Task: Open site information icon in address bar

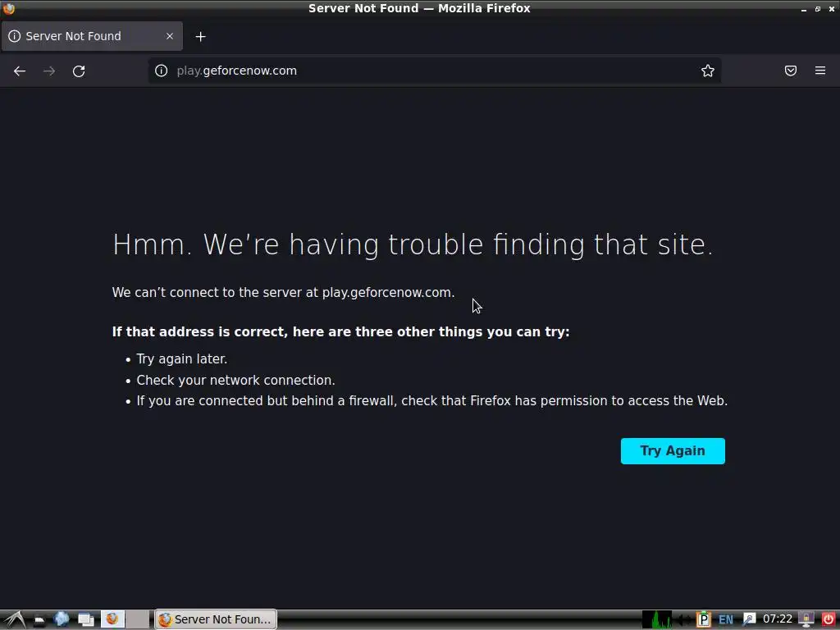Action: pyautogui.click(x=162, y=71)
